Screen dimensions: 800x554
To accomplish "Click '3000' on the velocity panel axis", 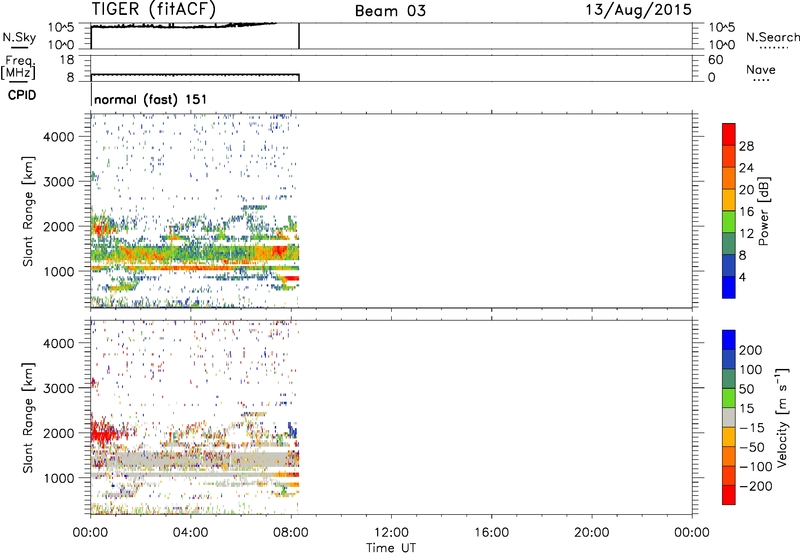I will click(x=58, y=388).
